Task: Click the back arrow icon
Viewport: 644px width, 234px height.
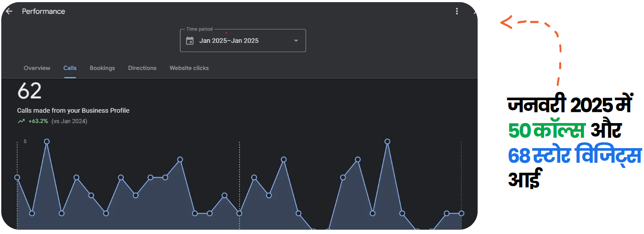Action: [x=9, y=11]
